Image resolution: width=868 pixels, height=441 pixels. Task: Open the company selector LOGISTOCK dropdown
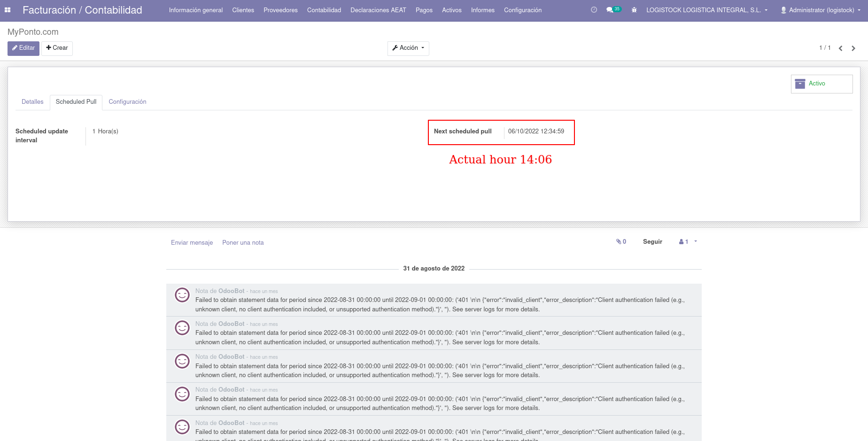[707, 10]
